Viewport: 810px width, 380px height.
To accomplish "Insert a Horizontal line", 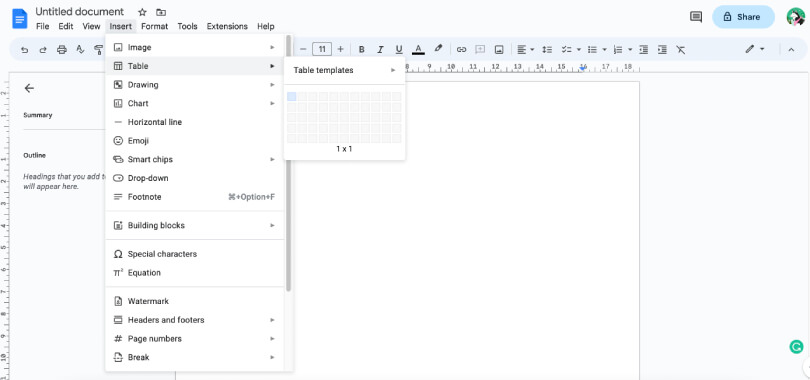I will [x=195, y=122].
